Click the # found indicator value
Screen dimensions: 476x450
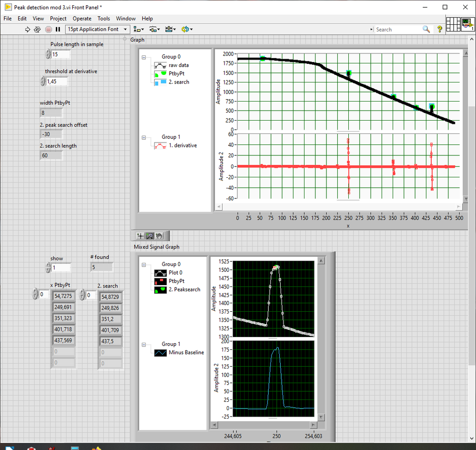(x=101, y=267)
